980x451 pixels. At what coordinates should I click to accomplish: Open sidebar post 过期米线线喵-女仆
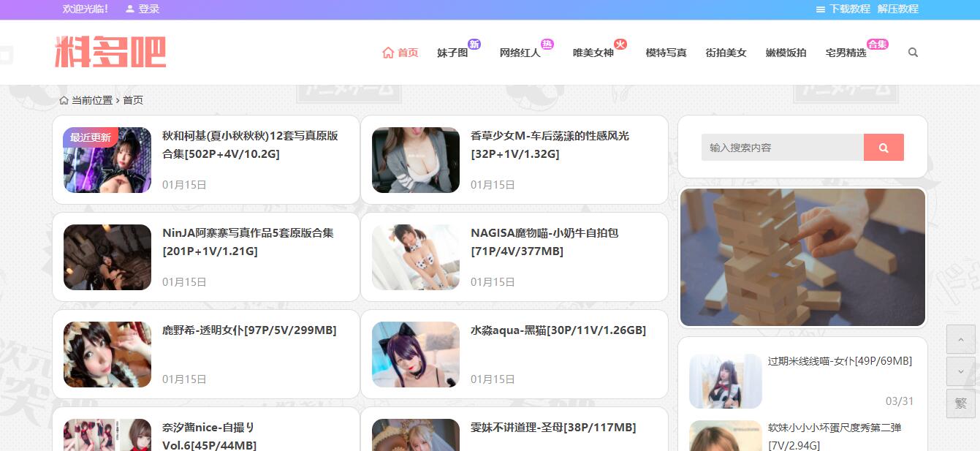pyautogui.click(x=840, y=361)
